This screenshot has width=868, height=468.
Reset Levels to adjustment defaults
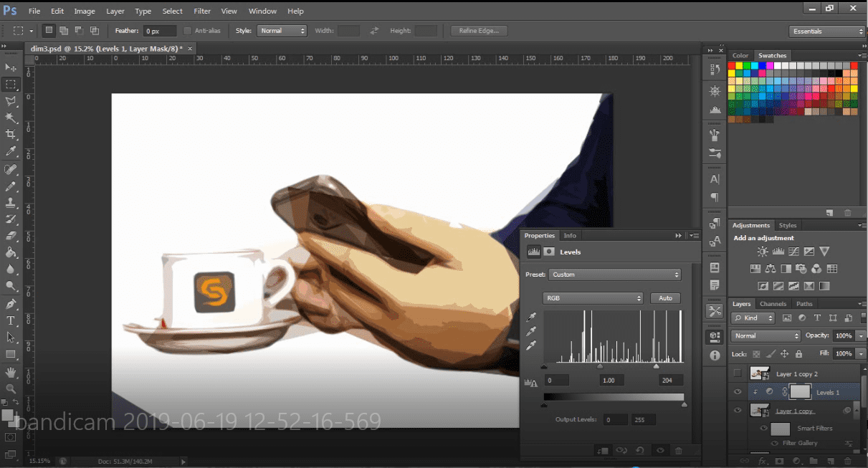(640, 451)
